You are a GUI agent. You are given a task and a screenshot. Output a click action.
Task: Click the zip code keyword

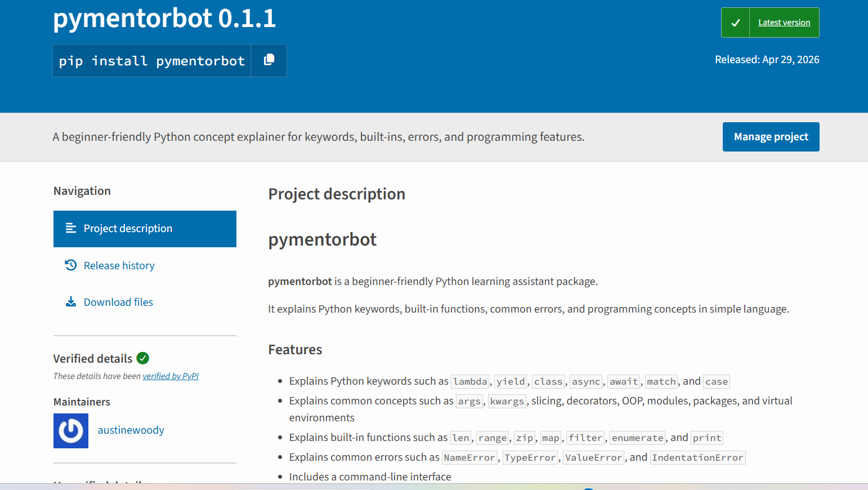525,438
